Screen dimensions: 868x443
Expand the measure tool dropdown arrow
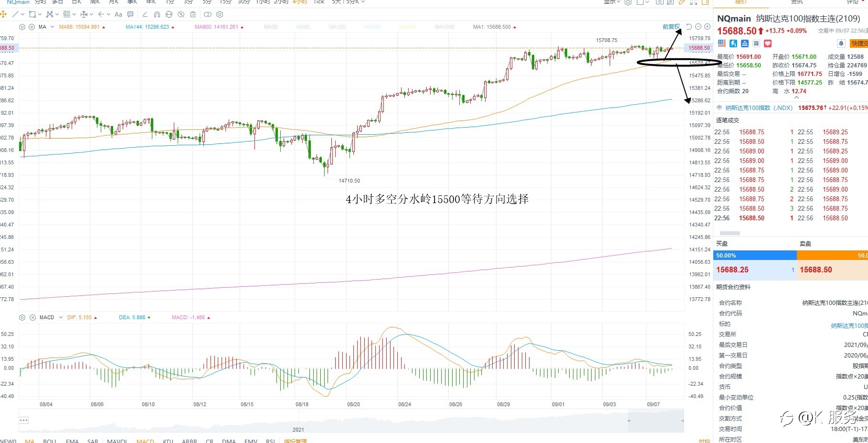point(91,14)
